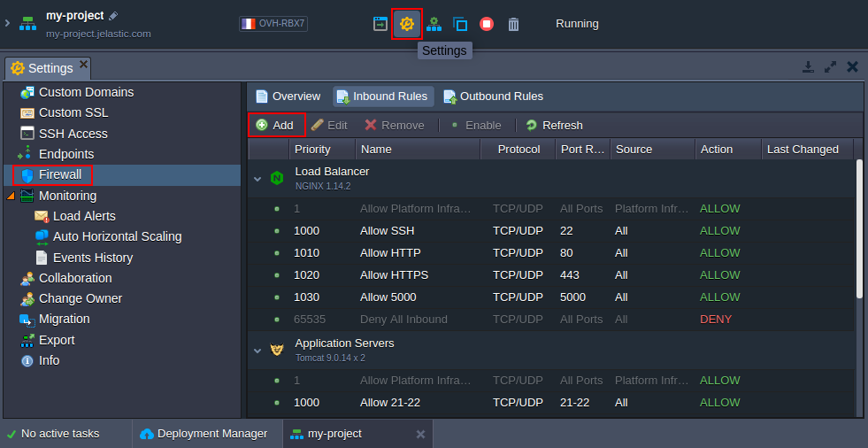Switch to Outbound Rules tab
The image size is (868, 448).
(x=494, y=97)
